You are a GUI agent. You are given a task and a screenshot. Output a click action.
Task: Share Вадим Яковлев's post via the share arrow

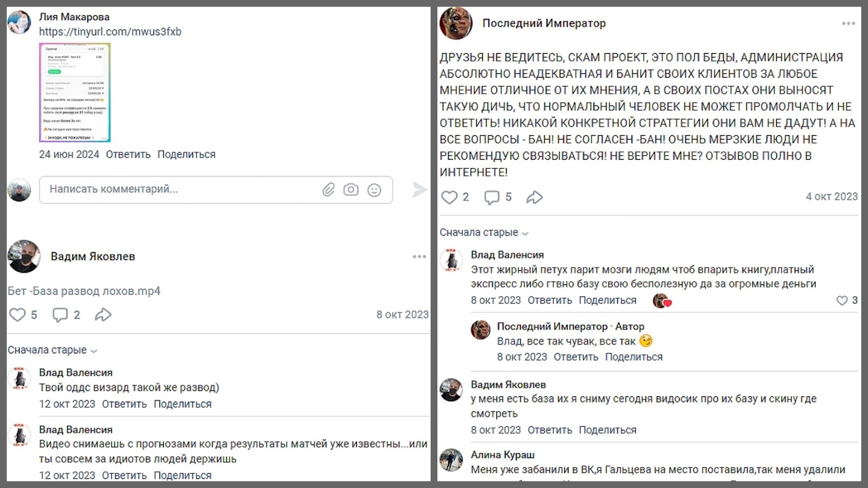pos(103,314)
